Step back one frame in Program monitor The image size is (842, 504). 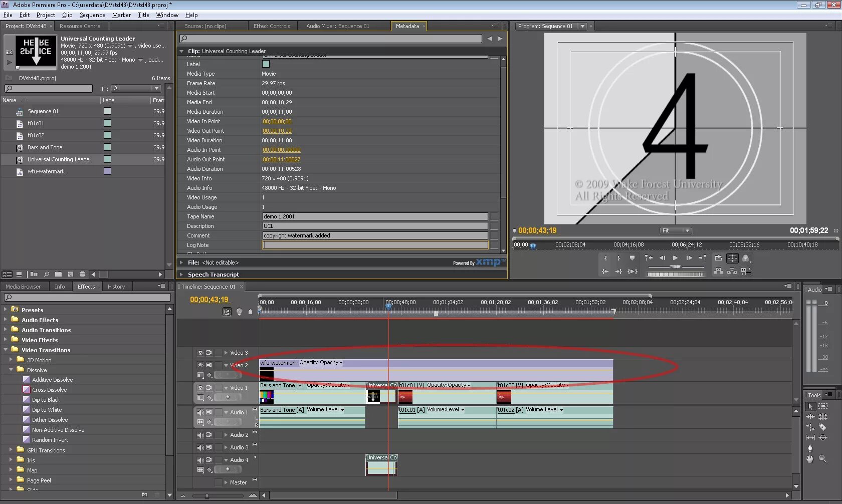tap(662, 258)
